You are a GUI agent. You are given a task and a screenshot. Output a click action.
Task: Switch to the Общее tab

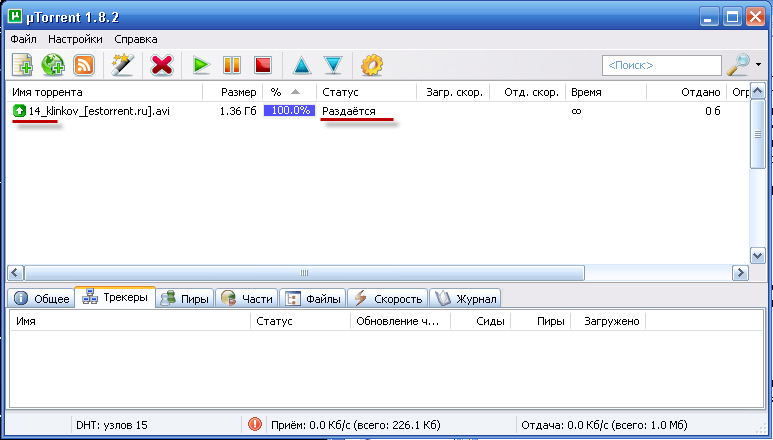[41, 299]
